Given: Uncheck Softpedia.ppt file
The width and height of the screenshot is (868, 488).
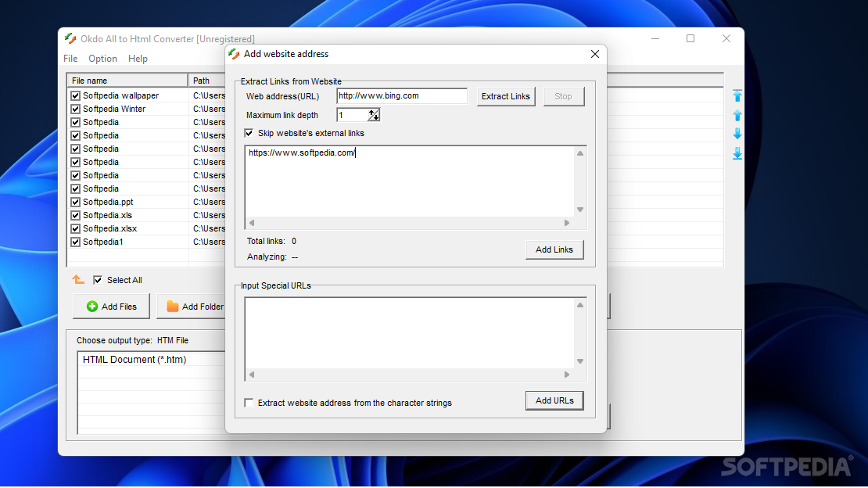Looking at the screenshot, I should 76,203.
